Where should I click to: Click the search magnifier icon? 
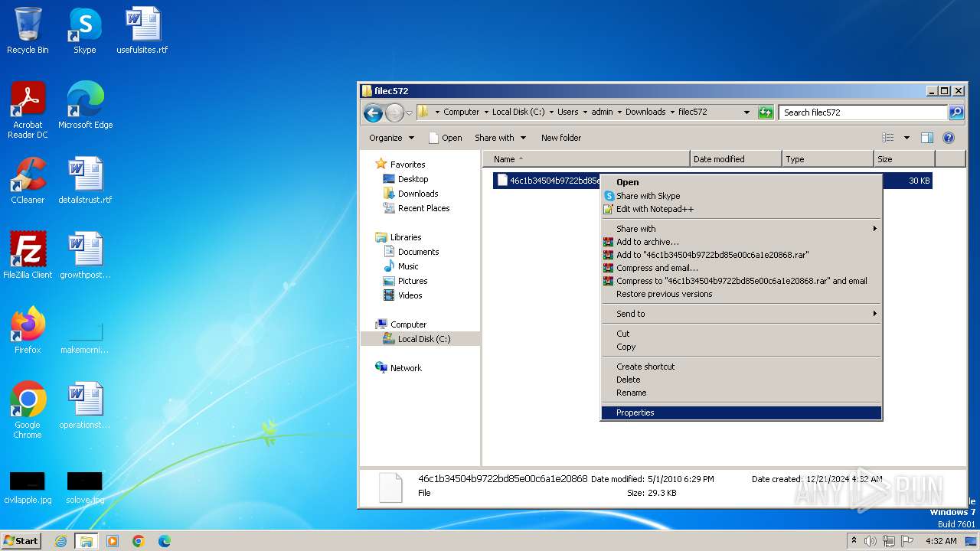coord(956,112)
